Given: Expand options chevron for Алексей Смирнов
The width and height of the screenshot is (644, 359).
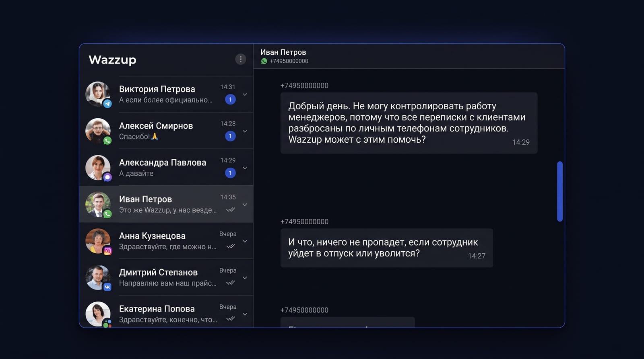Looking at the screenshot, I should [245, 131].
